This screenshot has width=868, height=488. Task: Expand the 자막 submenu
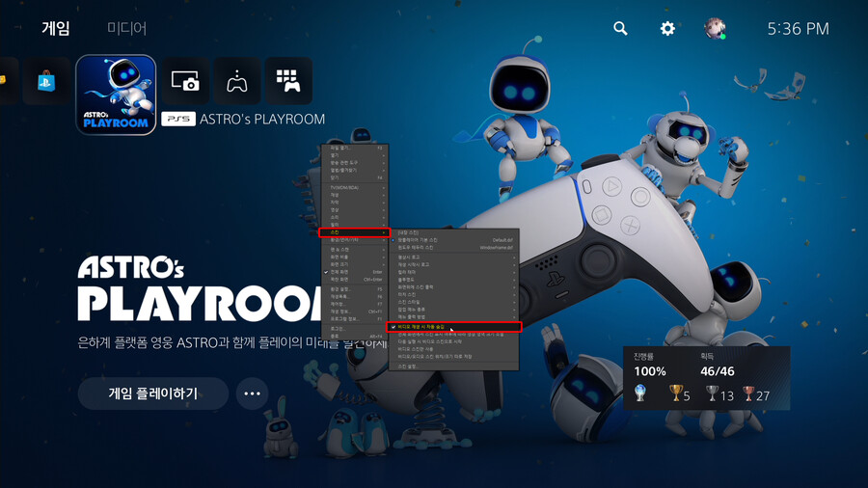(x=354, y=203)
